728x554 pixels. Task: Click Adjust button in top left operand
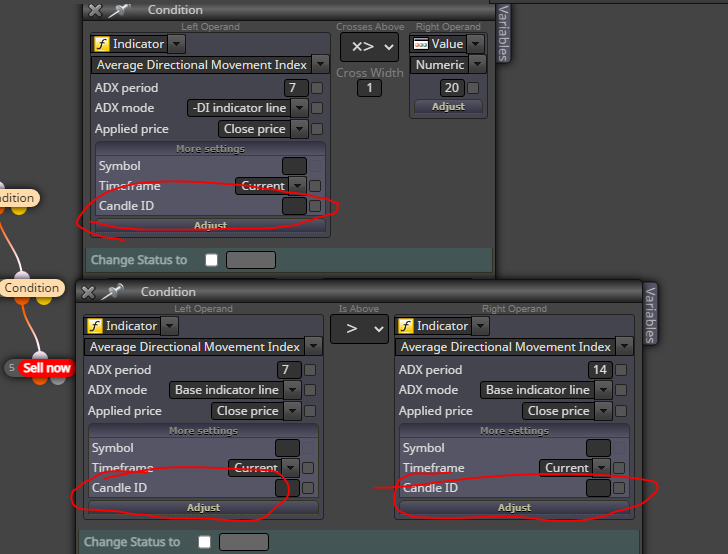point(210,225)
